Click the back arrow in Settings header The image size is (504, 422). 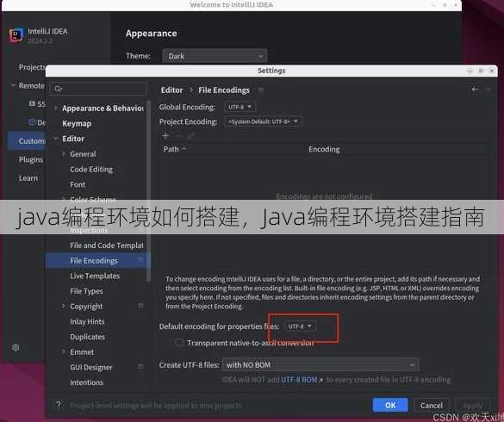[x=475, y=90]
